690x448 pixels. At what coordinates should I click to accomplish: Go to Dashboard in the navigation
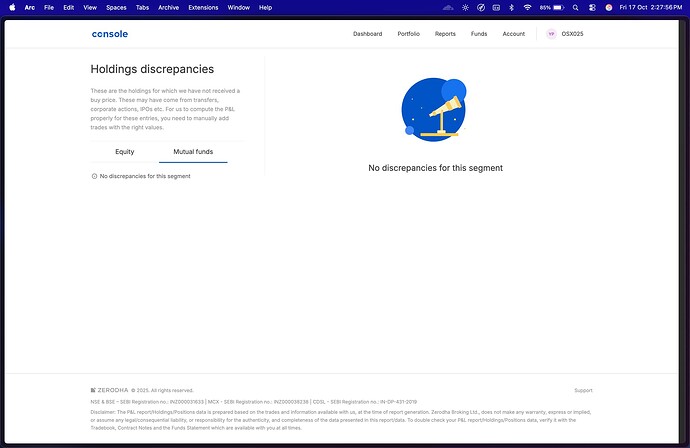[367, 34]
